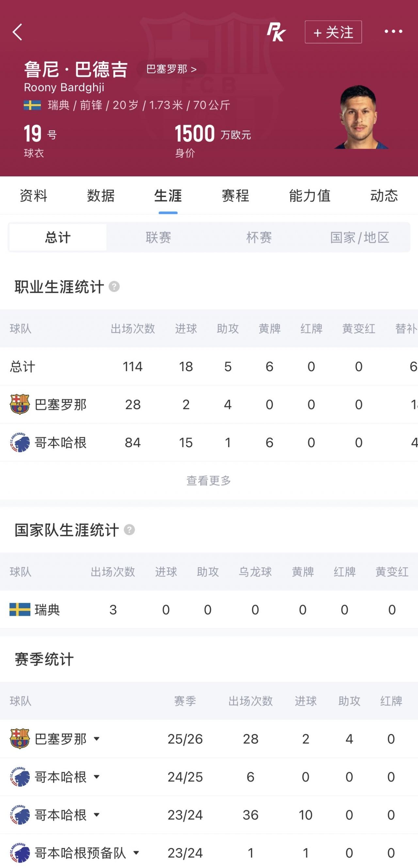Tap the back arrow icon
The height and width of the screenshot is (868, 418).
[18, 32]
